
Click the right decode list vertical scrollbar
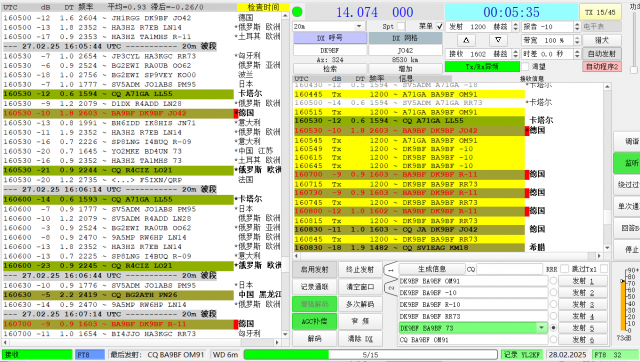[607, 167]
